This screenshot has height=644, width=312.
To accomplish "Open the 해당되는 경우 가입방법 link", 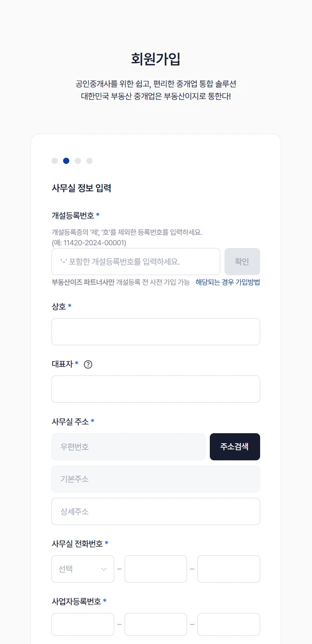I will [x=228, y=282].
